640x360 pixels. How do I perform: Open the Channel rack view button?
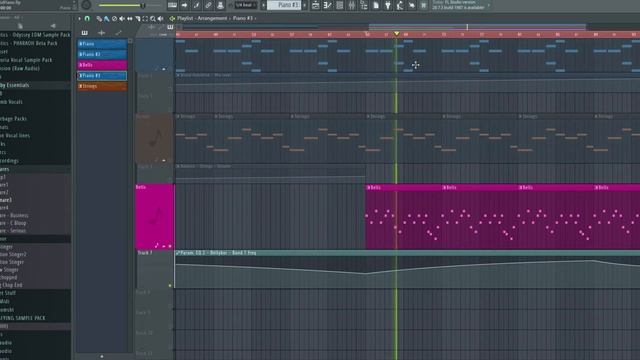340,5
